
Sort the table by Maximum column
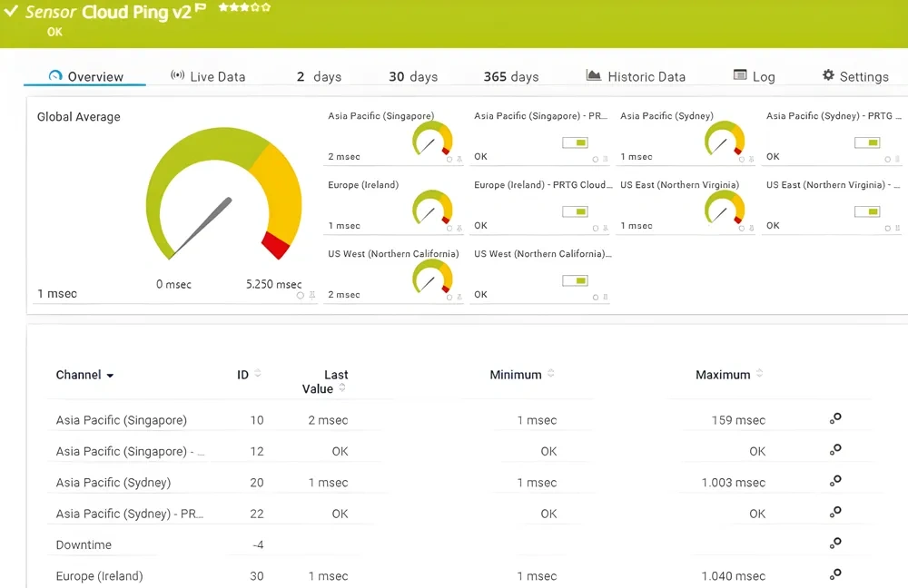pos(759,374)
